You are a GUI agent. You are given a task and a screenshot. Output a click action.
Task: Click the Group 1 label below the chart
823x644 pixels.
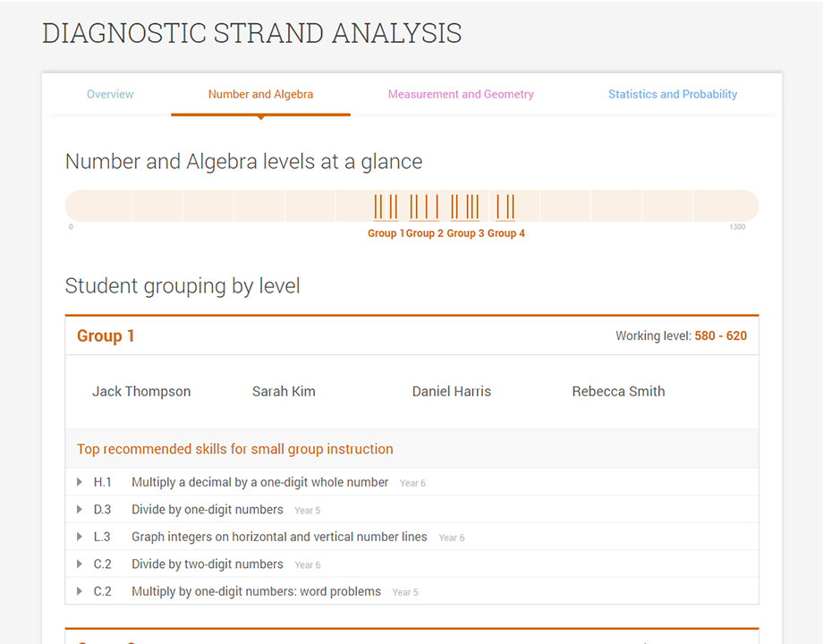click(386, 233)
